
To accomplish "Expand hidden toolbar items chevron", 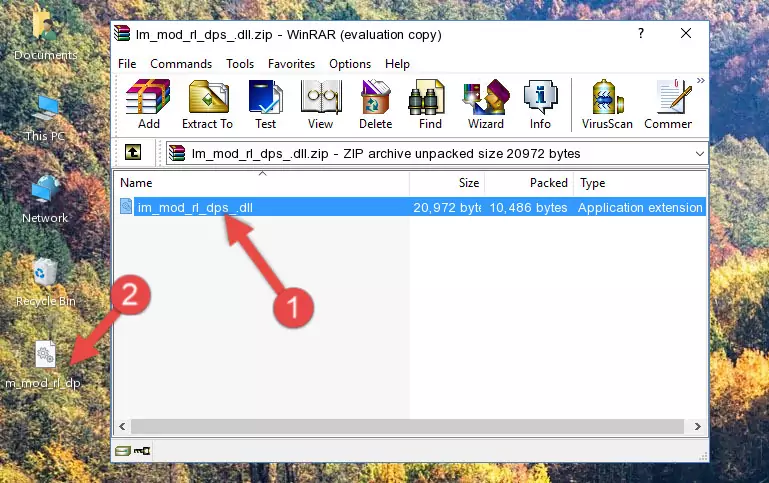I will [701, 80].
